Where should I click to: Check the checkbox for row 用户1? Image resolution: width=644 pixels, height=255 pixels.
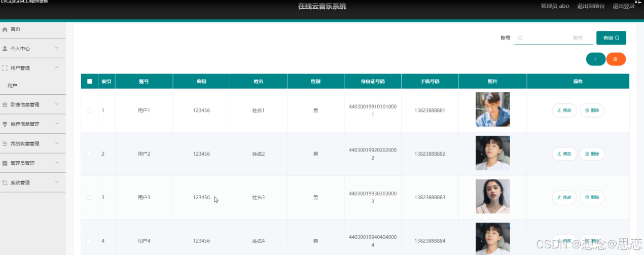[x=89, y=111]
